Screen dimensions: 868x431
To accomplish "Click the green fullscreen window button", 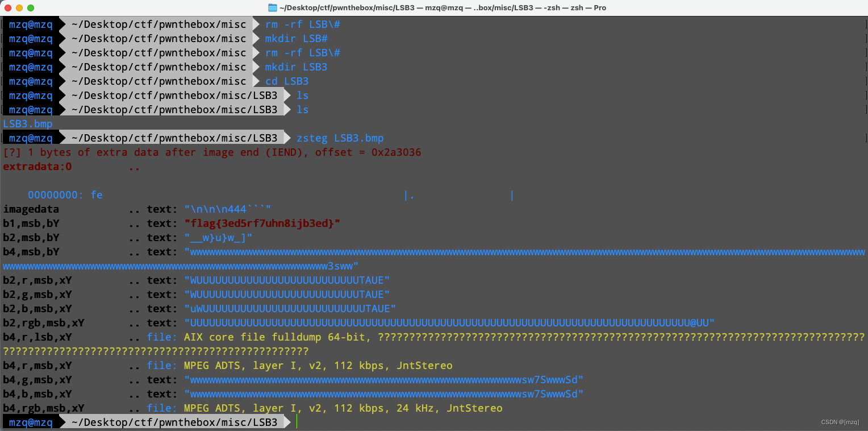I will click(31, 8).
